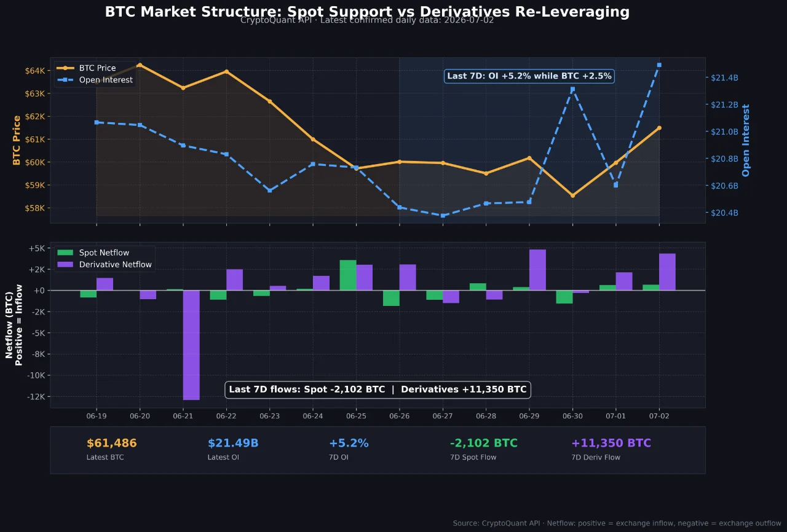Click the '7D Spot Flow' label

pyautogui.click(x=473, y=457)
